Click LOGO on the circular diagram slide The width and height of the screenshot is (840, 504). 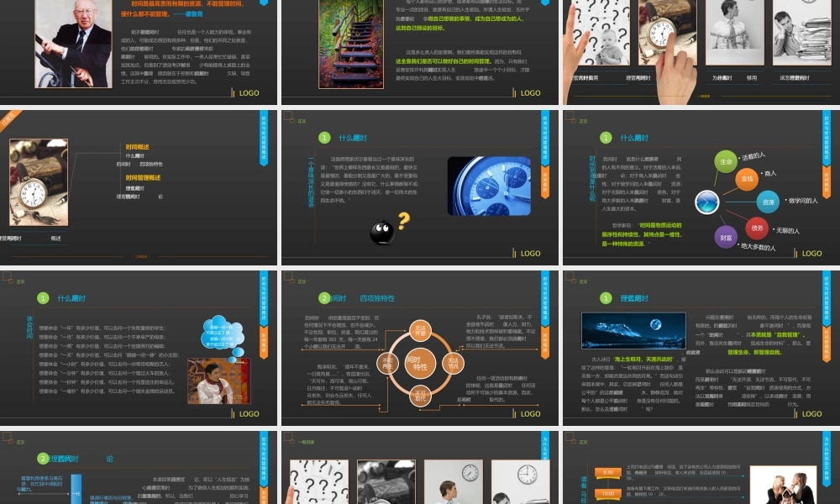tap(530, 413)
